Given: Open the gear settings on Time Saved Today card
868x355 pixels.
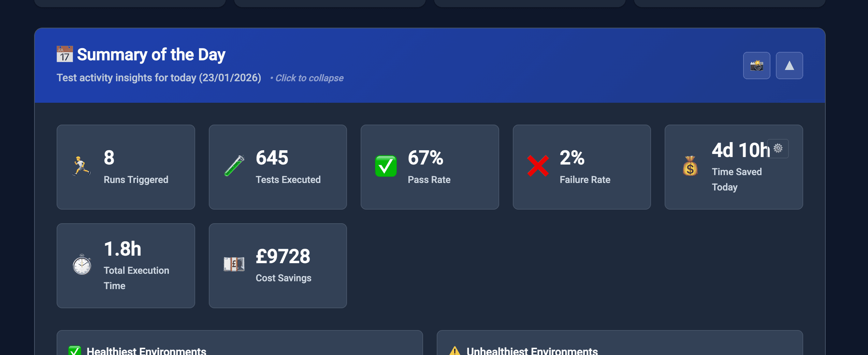Looking at the screenshot, I should click(x=778, y=148).
